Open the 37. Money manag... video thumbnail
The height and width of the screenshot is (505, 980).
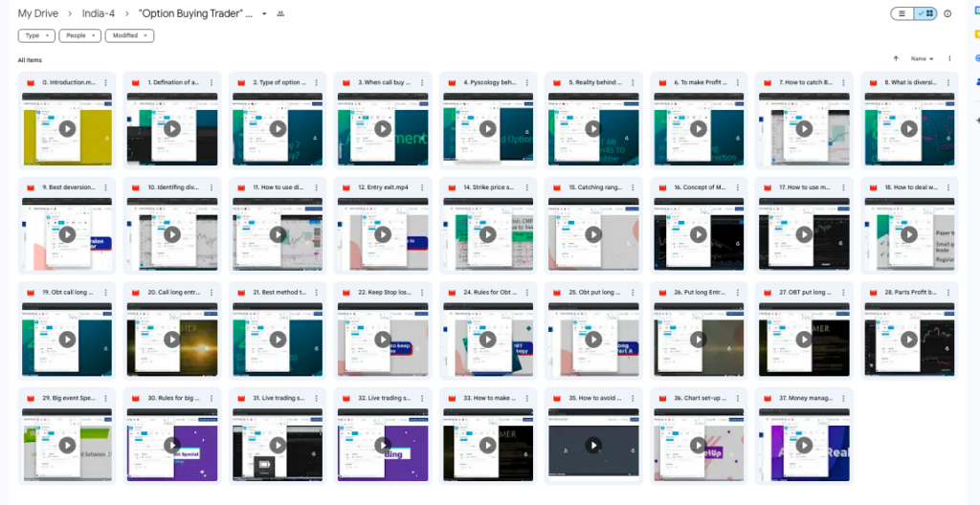click(803, 445)
